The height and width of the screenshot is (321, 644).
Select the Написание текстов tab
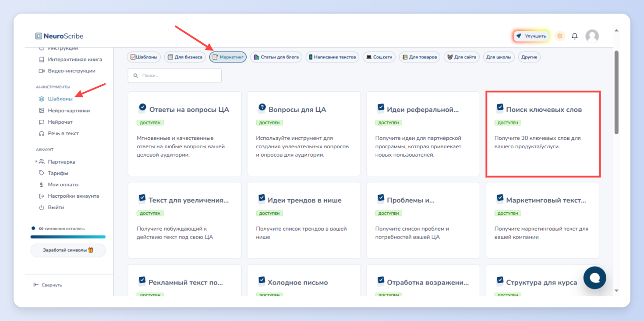click(332, 57)
